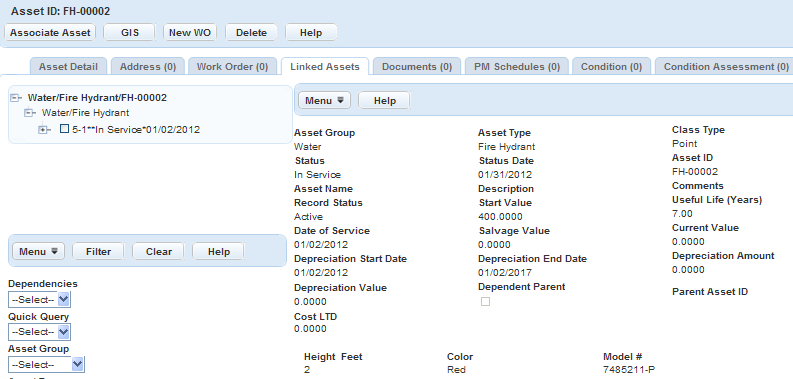Go to the Work Order (0) tab
This screenshot has height=379, width=793.
tap(232, 66)
